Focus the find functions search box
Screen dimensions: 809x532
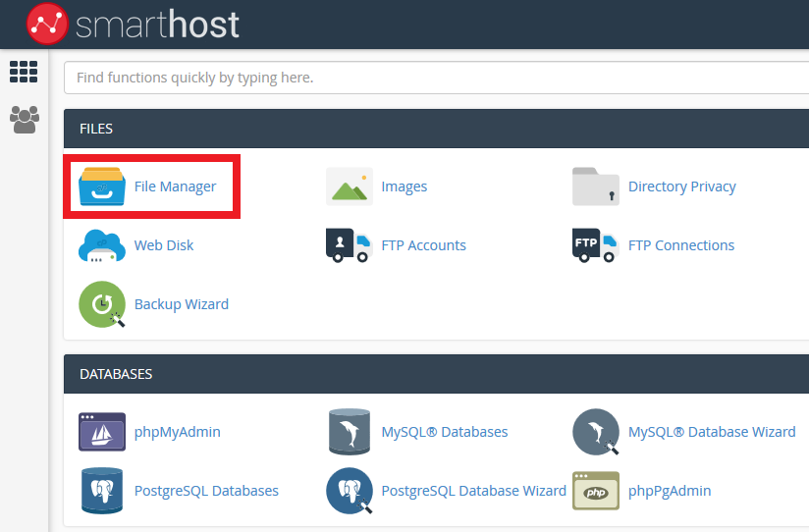coord(437,78)
